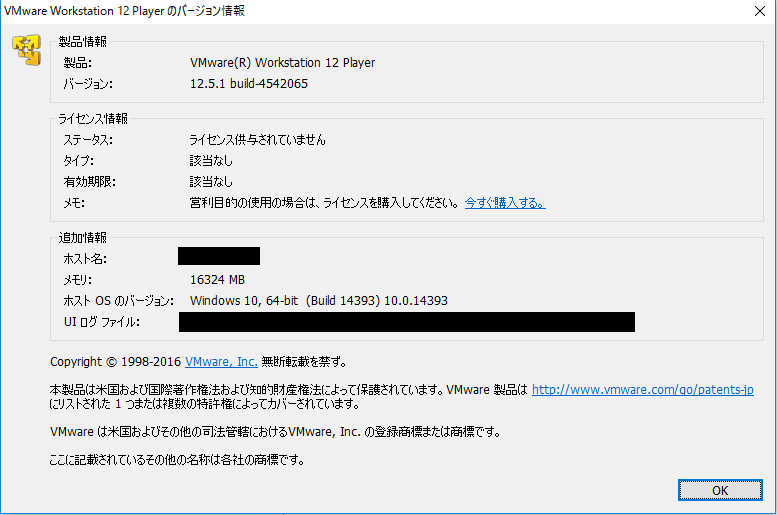Image resolution: width=777 pixels, height=515 pixels.
Task: Click the タイプ label
Action: pyautogui.click(x=78, y=161)
